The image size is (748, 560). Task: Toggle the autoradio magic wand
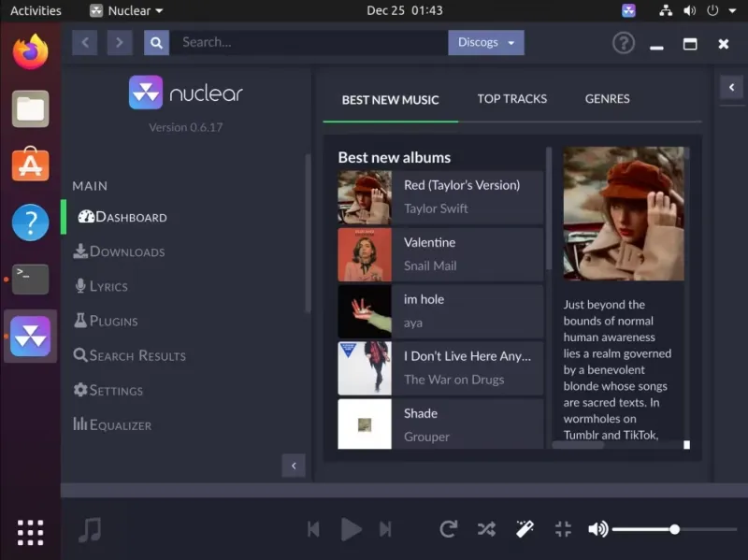(x=525, y=529)
